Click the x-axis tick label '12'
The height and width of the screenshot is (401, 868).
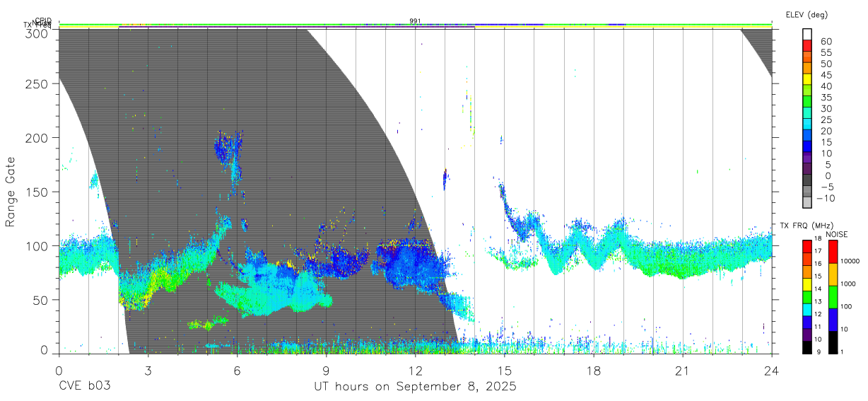click(415, 371)
